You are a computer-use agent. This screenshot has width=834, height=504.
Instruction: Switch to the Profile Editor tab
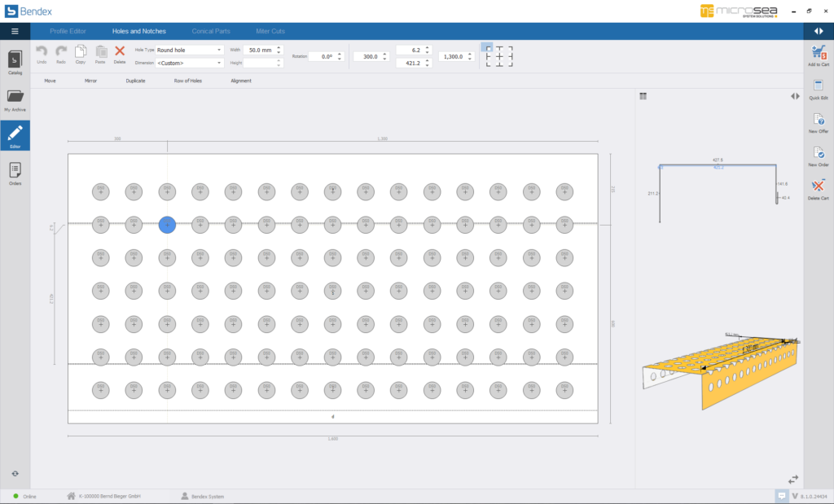(68, 31)
